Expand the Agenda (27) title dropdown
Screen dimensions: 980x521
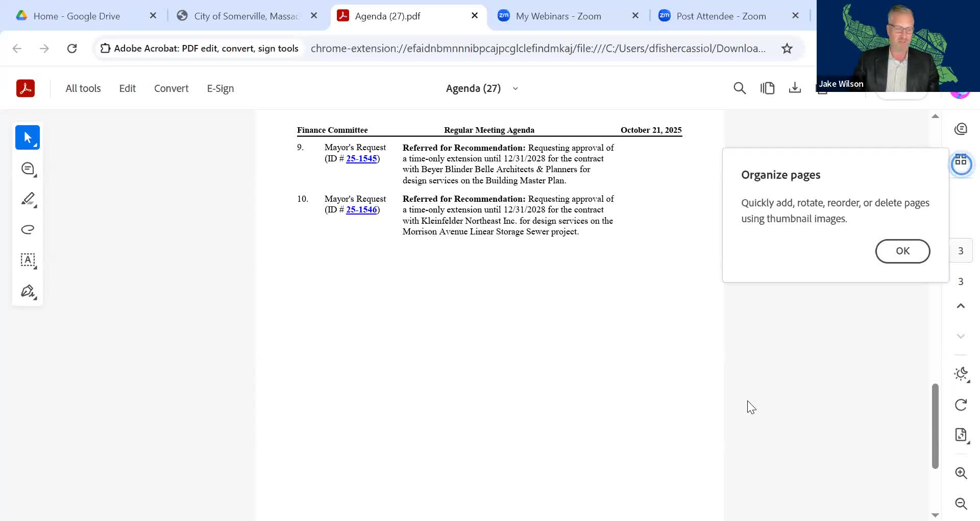pyautogui.click(x=516, y=88)
